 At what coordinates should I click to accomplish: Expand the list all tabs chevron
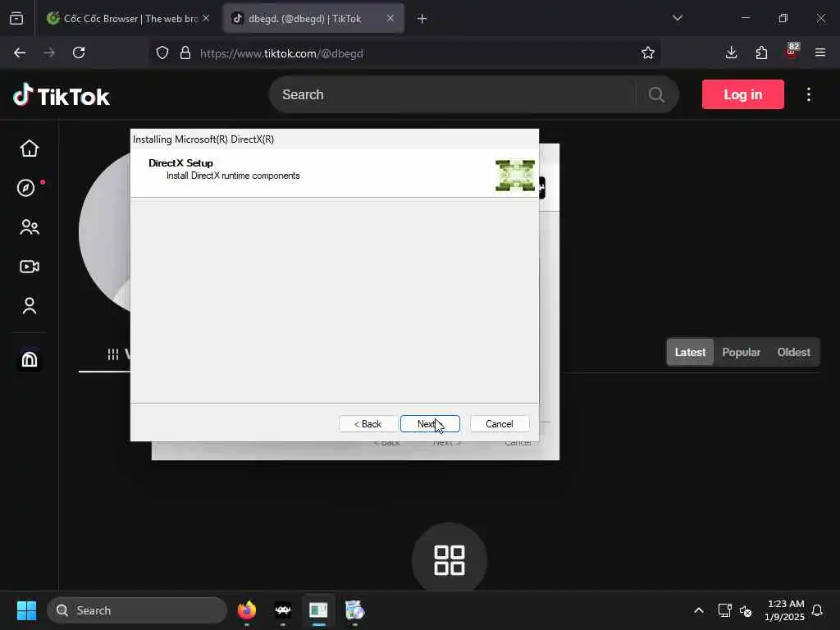[x=677, y=18]
